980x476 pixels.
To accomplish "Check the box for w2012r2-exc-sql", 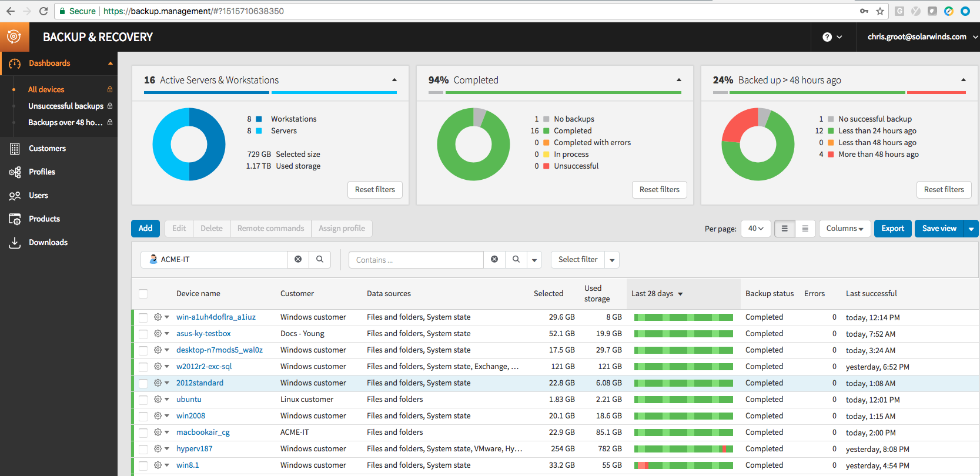I will [x=143, y=367].
